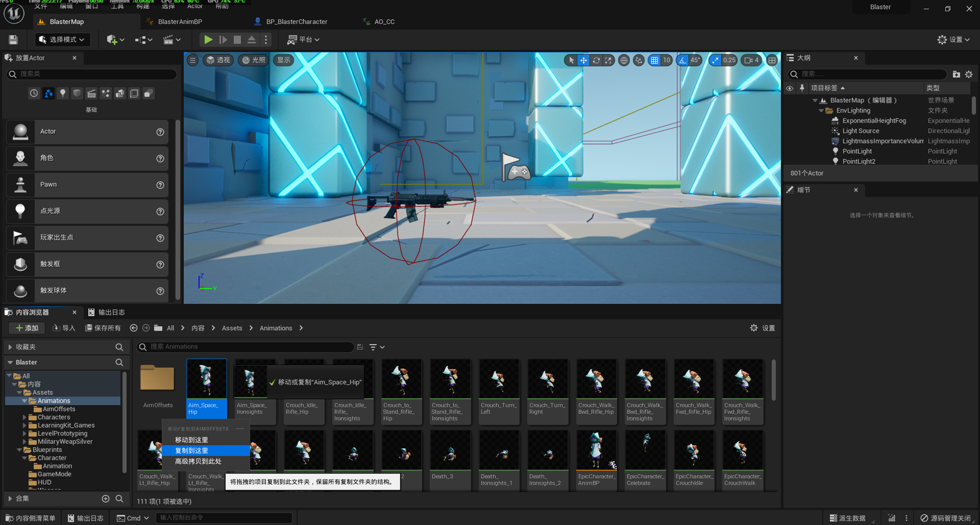Select the 玩家出生点 actor entry
Screen dimensions: 980x525
tap(87, 238)
